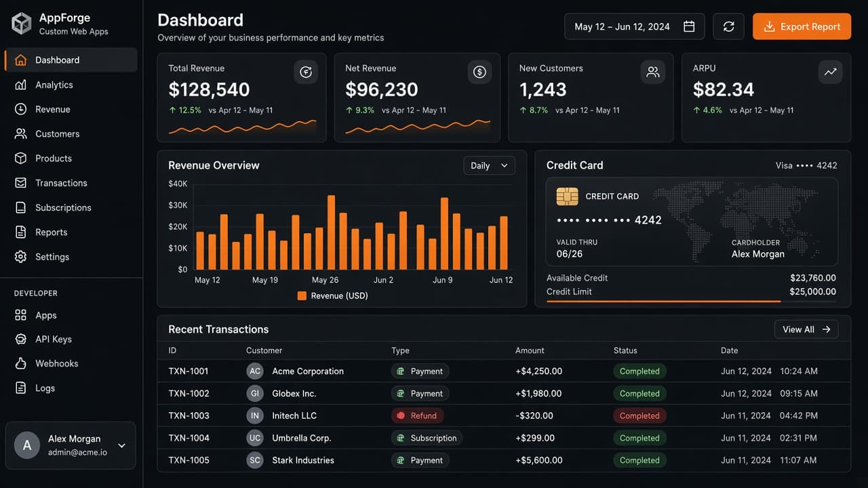Click the credit card chip icon

click(567, 197)
